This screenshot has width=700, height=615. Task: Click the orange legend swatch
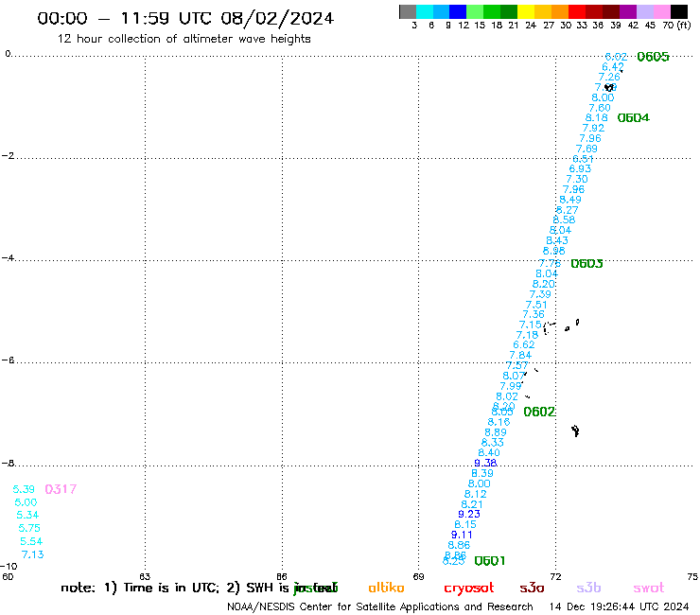(559, 11)
